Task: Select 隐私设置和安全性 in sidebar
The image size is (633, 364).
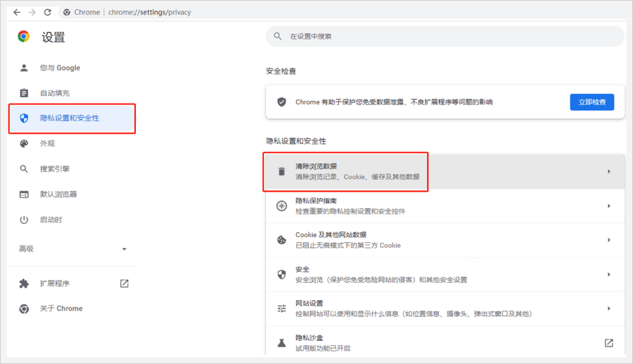Action: (69, 118)
